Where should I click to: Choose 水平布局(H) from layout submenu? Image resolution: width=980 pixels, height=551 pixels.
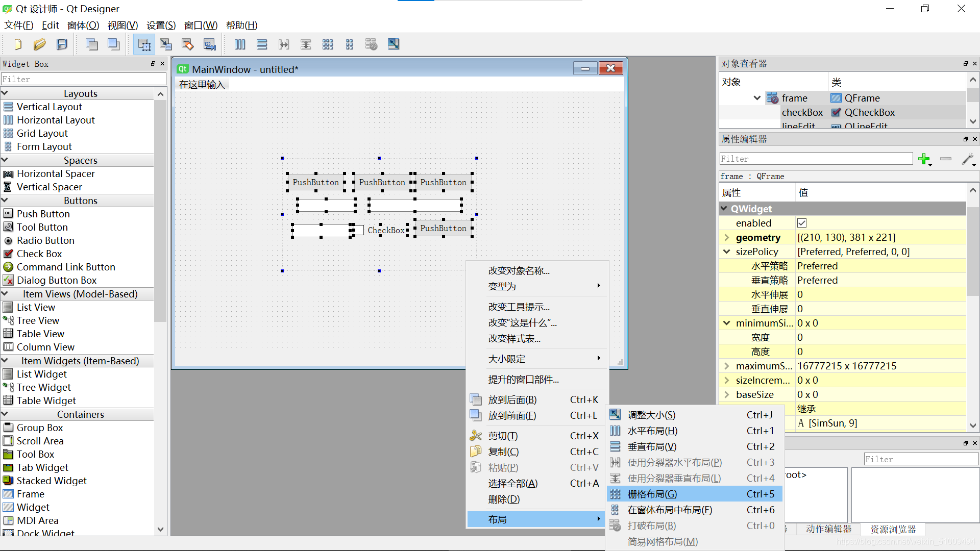coord(694,431)
